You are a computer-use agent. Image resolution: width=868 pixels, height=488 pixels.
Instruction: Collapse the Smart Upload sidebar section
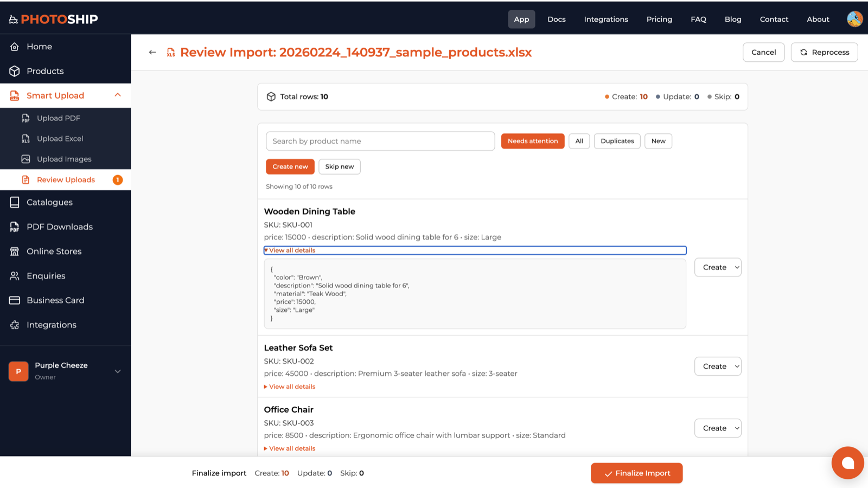click(x=118, y=95)
